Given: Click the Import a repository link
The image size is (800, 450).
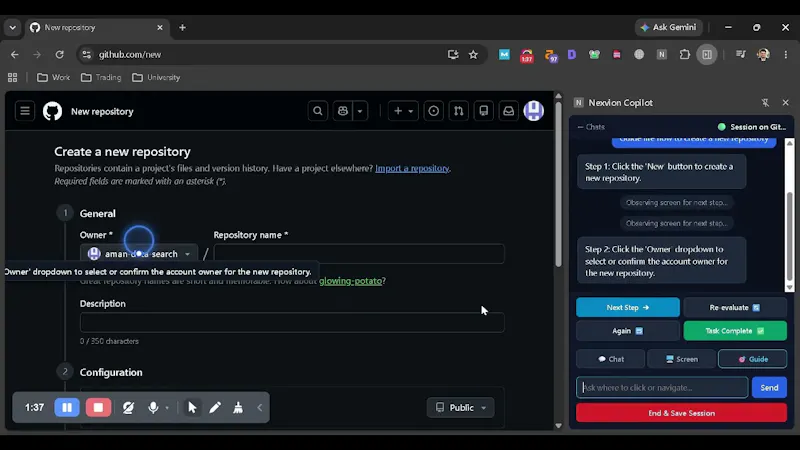Looking at the screenshot, I should point(412,168).
